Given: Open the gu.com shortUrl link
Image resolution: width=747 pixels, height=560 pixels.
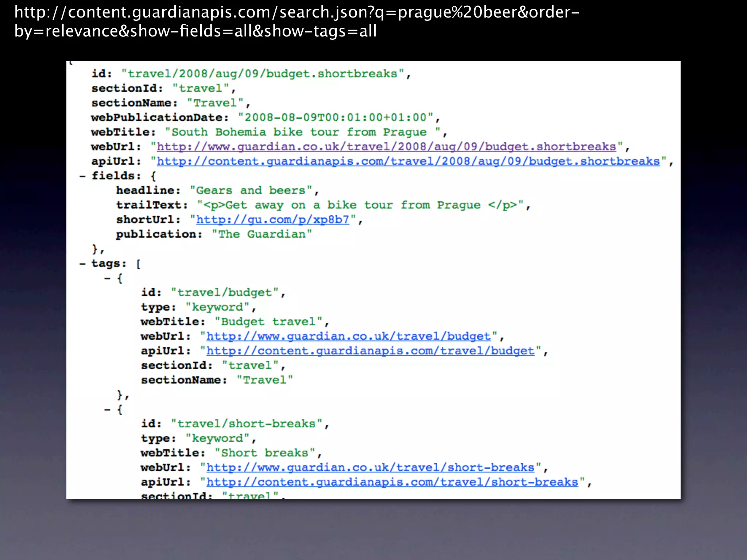Looking at the screenshot, I should coord(272,220).
